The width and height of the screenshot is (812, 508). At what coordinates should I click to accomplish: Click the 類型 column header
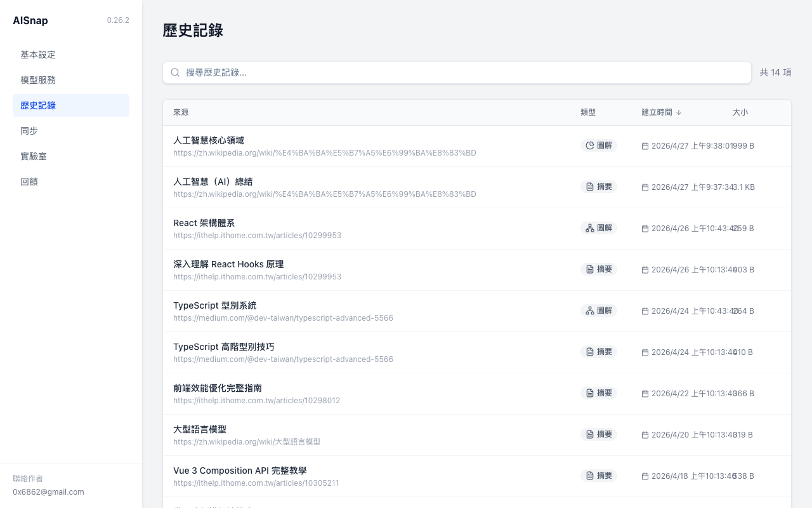click(x=588, y=112)
